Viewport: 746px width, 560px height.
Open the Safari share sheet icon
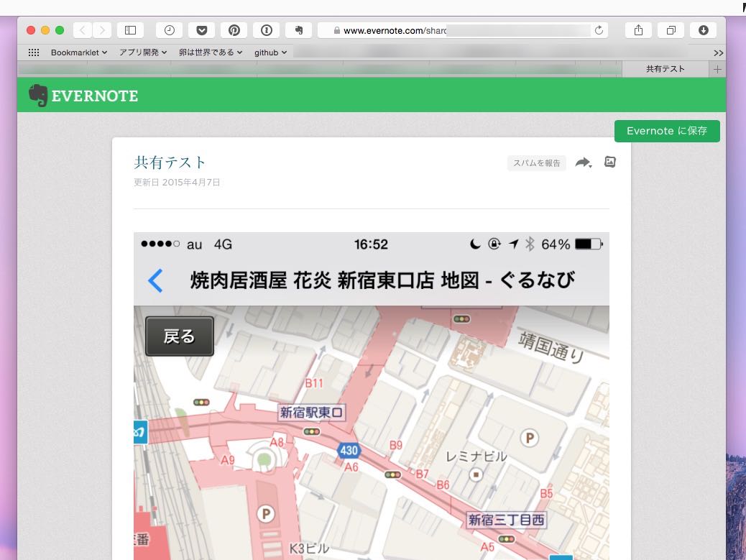pyautogui.click(x=638, y=30)
